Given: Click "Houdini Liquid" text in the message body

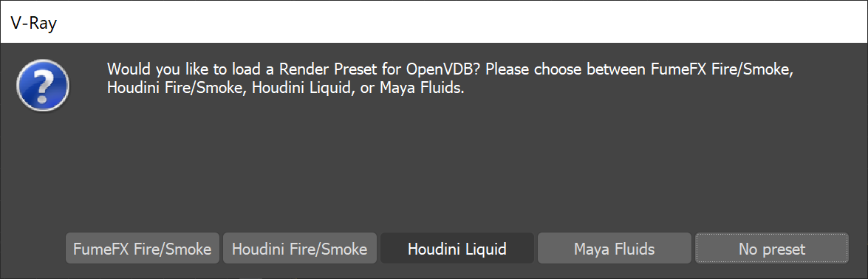Looking at the screenshot, I should coord(303,89).
